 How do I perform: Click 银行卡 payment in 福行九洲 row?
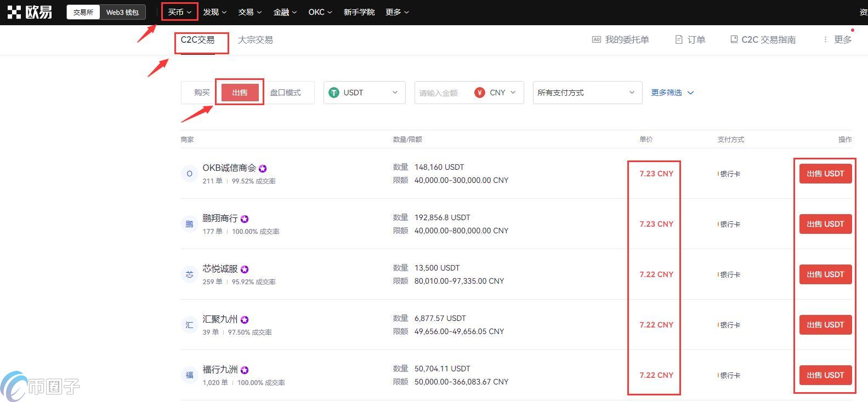pyautogui.click(x=729, y=375)
